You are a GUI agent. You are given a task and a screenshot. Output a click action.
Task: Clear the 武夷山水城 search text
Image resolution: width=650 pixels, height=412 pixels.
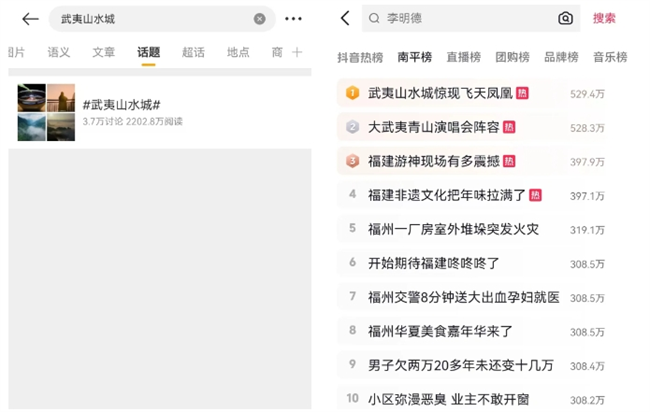[x=260, y=19]
